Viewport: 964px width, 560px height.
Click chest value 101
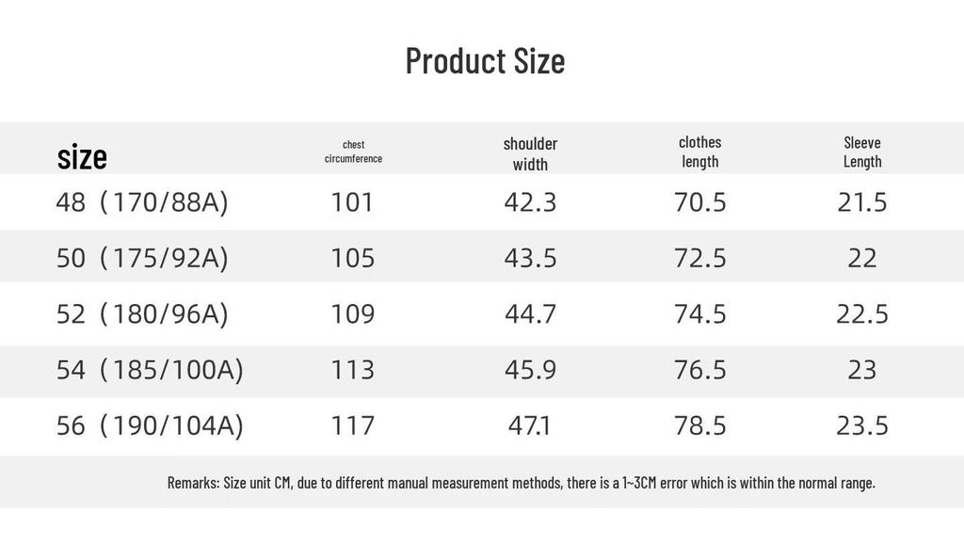point(352,202)
